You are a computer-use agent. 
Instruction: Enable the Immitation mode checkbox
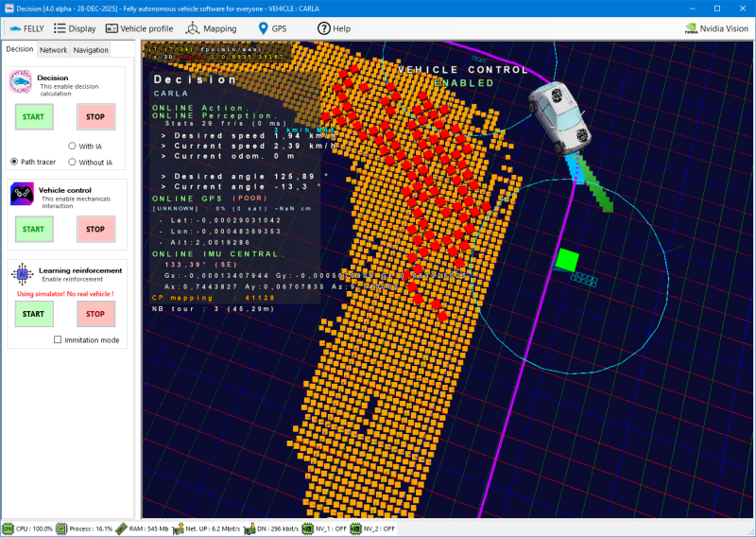click(59, 339)
